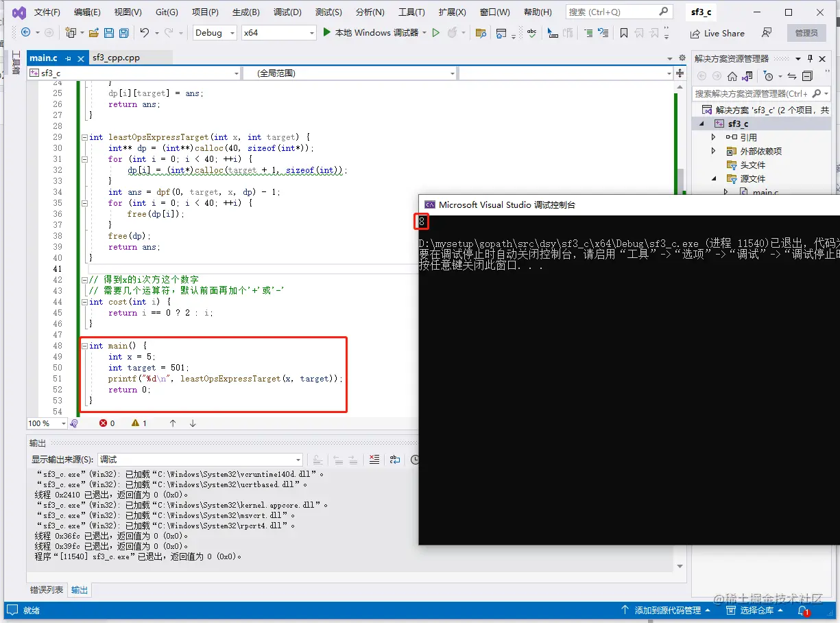Image resolution: width=840 pixels, height=623 pixels.
Task: Clear all output with clear icon
Action: 374,460
